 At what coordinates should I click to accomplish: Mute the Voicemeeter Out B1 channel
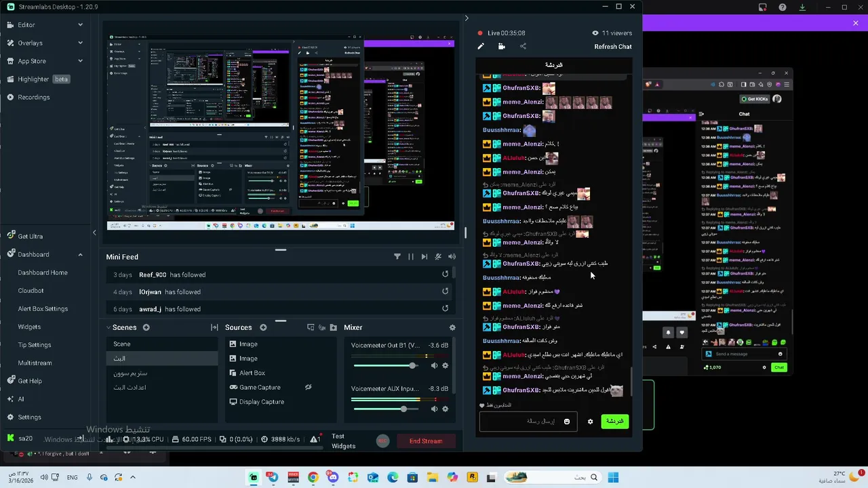point(434,366)
